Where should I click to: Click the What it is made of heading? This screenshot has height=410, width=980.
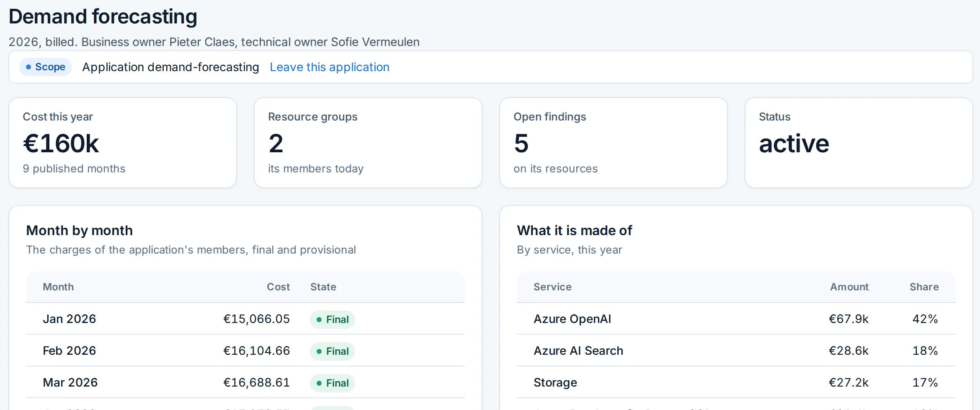[x=575, y=231]
